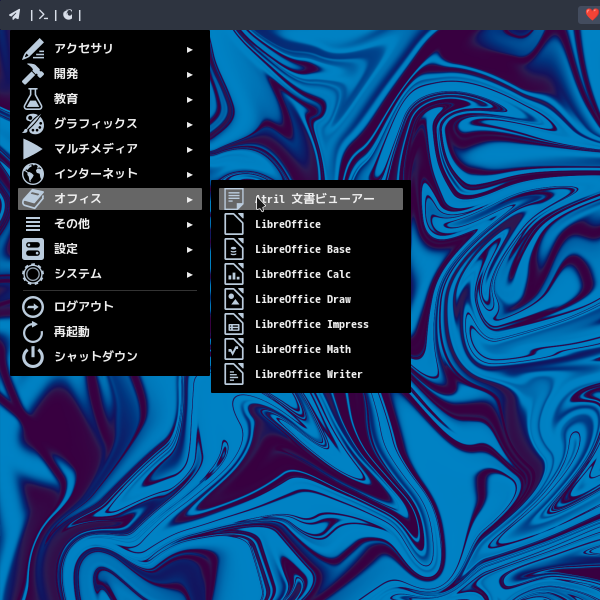Click the シャットダウン power icon
This screenshot has width=600, height=600.
coord(33,357)
